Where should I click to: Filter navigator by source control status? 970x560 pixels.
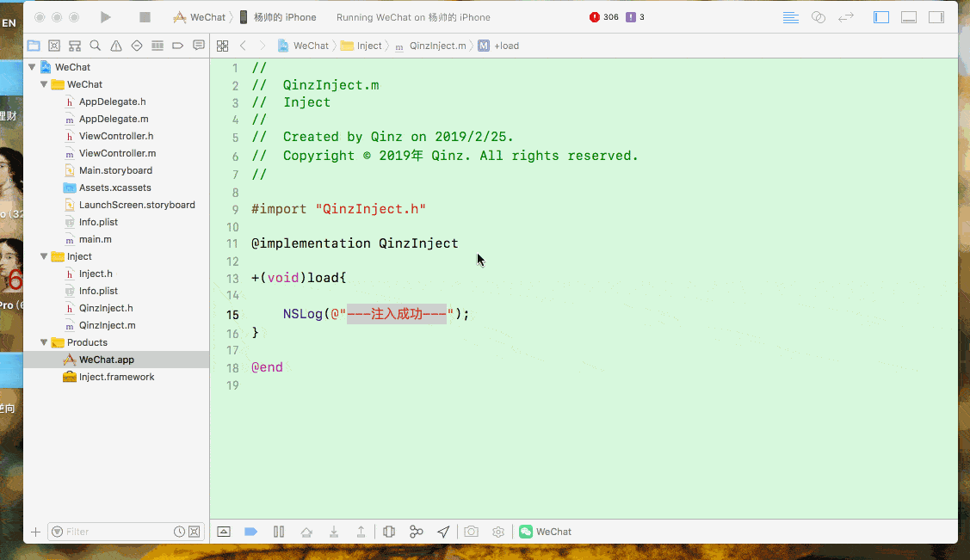coord(195,532)
